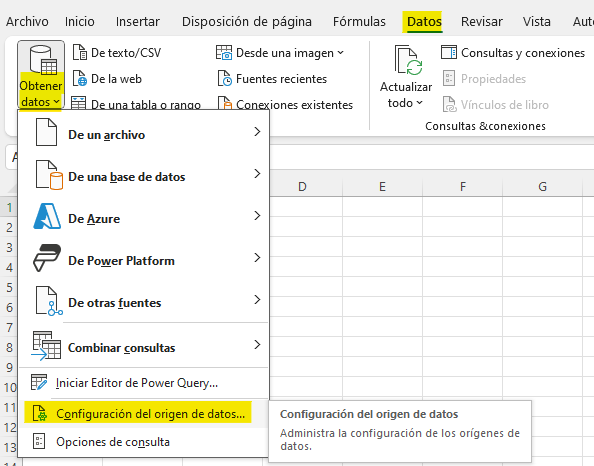The image size is (594, 466).
Task: Expand the De otras fuentes submenu arrow
Action: (x=257, y=300)
